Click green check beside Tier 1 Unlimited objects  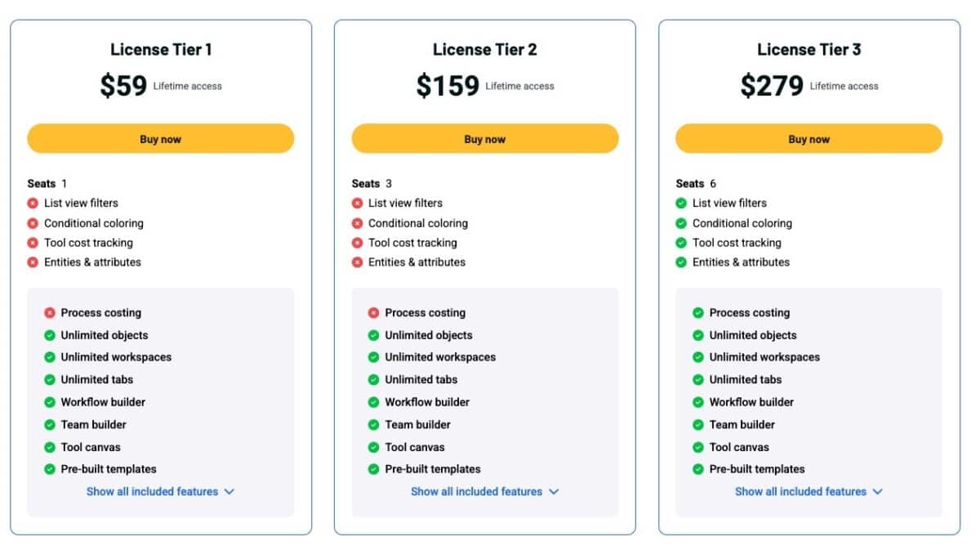(x=50, y=335)
